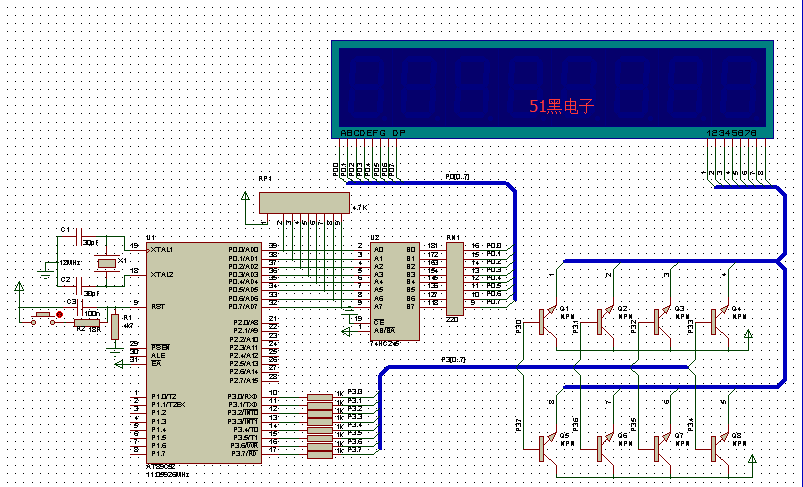The width and height of the screenshot is (803, 487).
Task: Click the 'XTAL2' pin label on U1
Action: point(162,275)
